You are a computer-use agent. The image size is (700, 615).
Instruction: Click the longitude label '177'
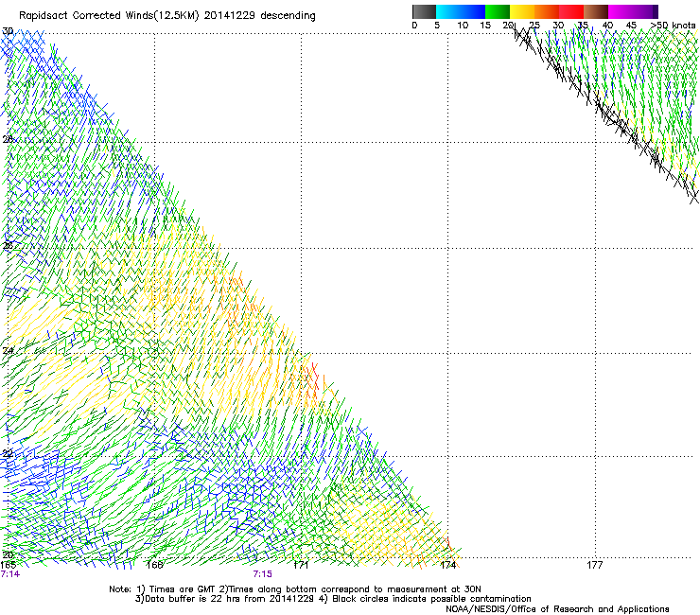(x=595, y=565)
